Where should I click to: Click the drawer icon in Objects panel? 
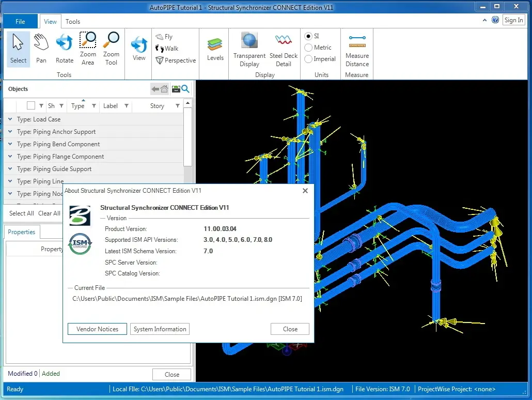pyautogui.click(x=176, y=89)
